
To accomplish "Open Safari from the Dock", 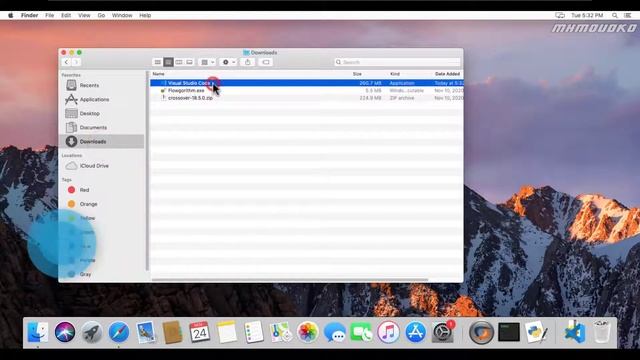I will pyautogui.click(x=119, y=332).
